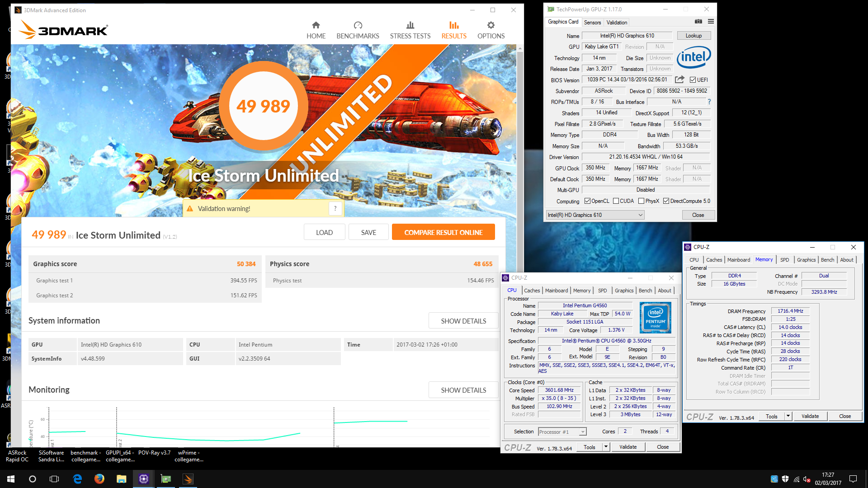The width and height of the screenshot is (868, 488).
Task: Open About tab in Memory CPU-Z window
Action: 847,260
